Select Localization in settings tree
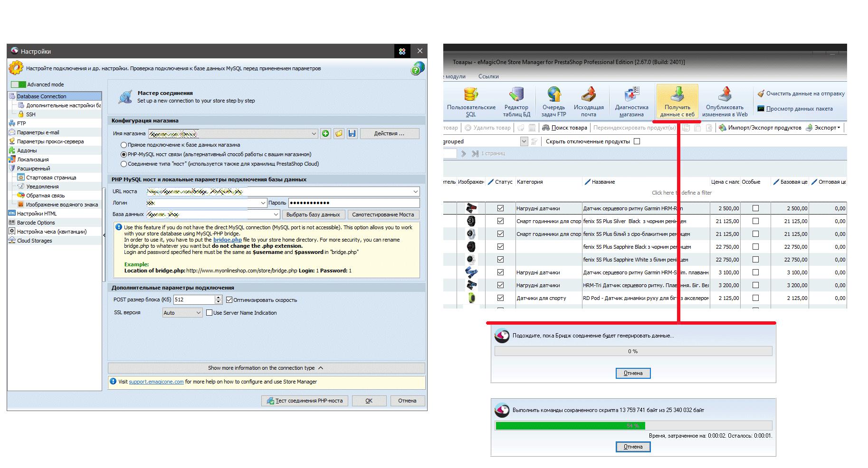 point(32,159)
